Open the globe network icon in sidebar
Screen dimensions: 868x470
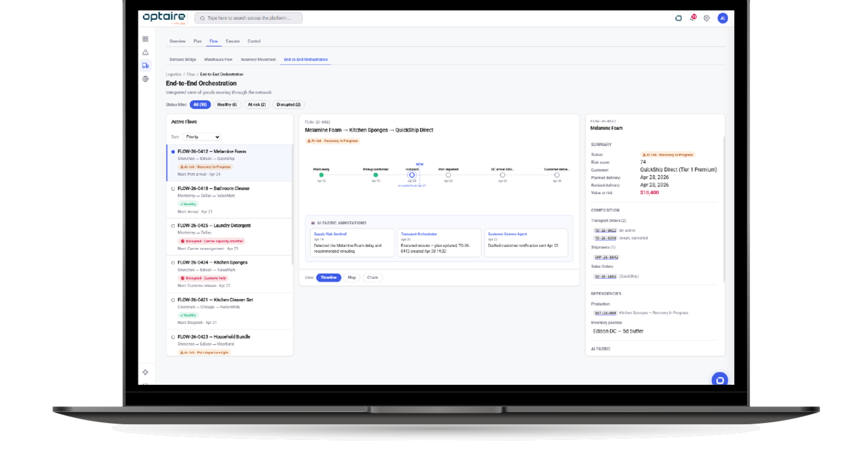tap(145, 78)
